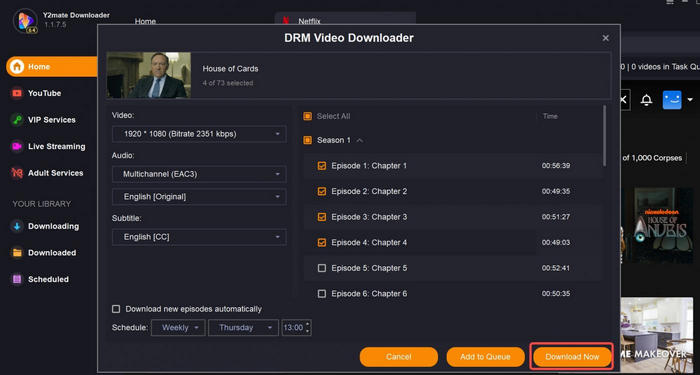Screen dimensions: 700x375
Task: Click the Downloading arrow icon
Action: [x=17, y=226]
